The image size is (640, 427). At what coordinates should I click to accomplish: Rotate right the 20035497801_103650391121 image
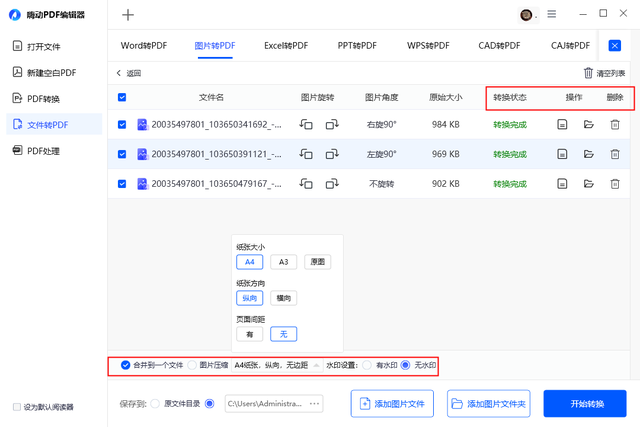tap(332, 154)
